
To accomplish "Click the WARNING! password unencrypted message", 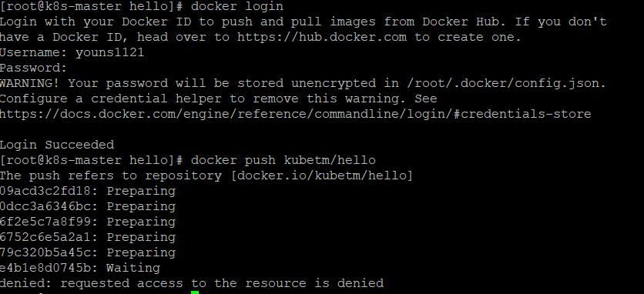I will (303, 83).
